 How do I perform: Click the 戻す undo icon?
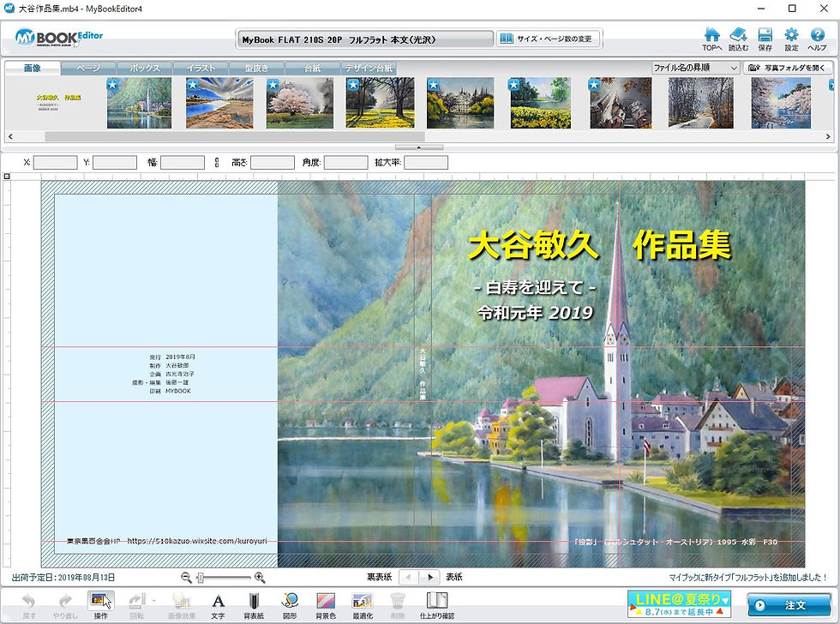coord(29,605)
